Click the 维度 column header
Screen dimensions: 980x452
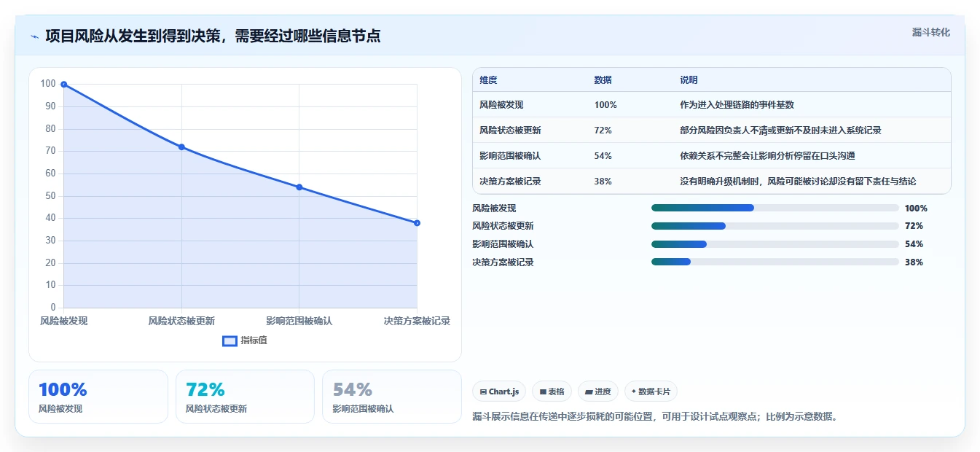point(488,80)
